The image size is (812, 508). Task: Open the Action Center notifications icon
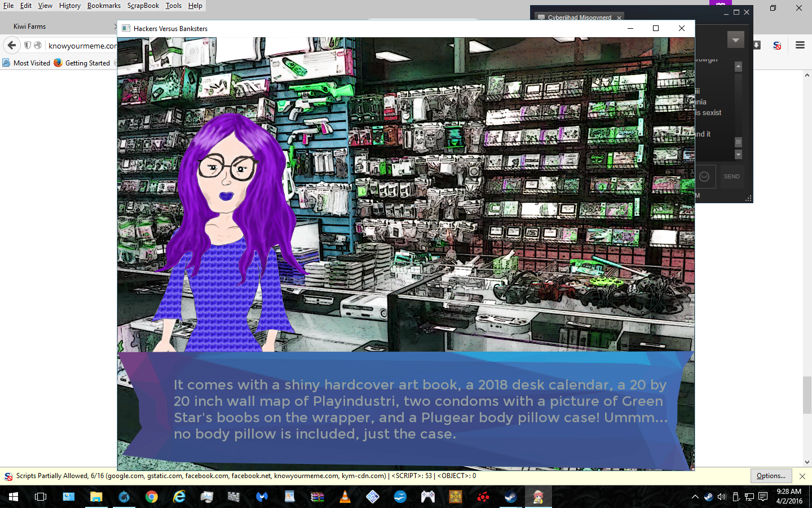tap(763, 497)
